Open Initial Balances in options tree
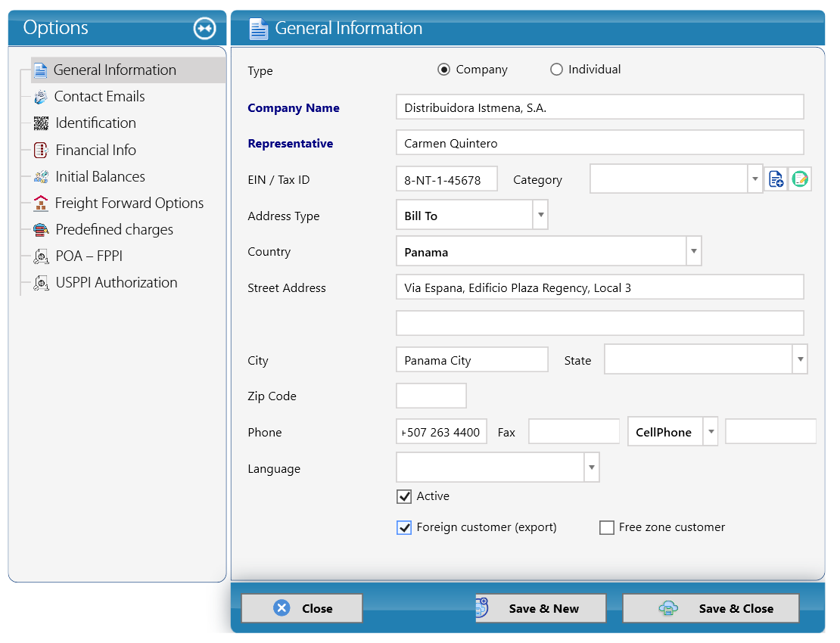 (100, 177)
